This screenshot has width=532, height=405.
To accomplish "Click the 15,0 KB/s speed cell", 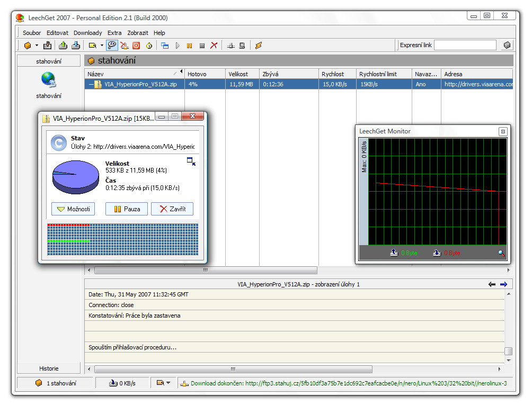I will point(335,84).
